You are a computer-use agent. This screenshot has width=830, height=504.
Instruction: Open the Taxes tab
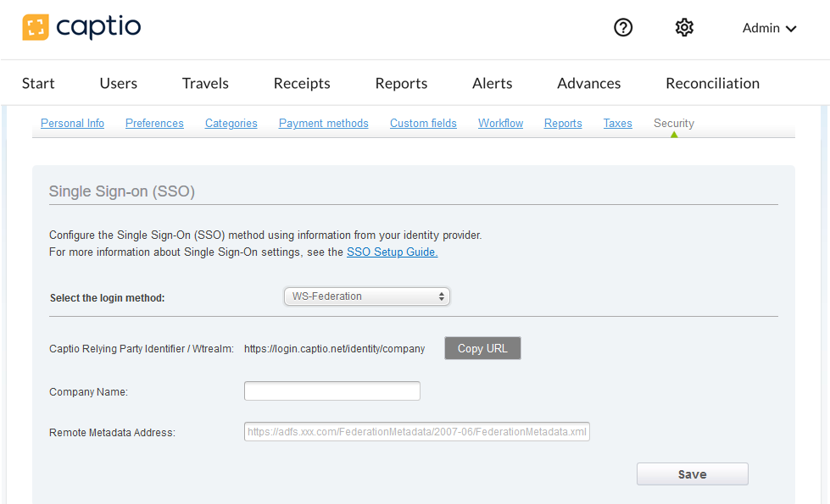click(617, 123)
